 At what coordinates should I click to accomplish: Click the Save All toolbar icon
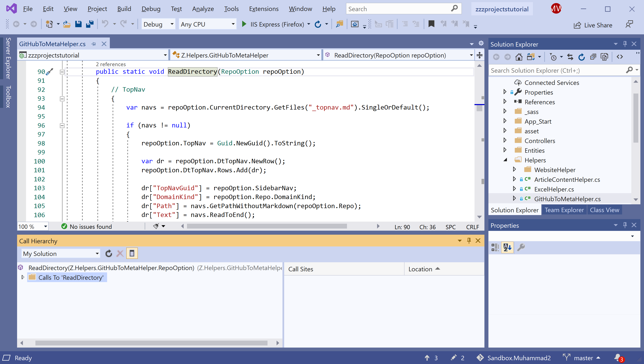coord(90,24)
